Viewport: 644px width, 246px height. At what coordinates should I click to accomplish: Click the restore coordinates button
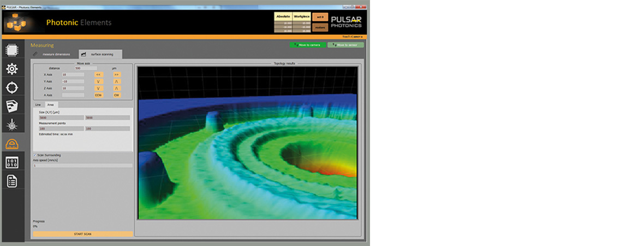pos(320,27)
